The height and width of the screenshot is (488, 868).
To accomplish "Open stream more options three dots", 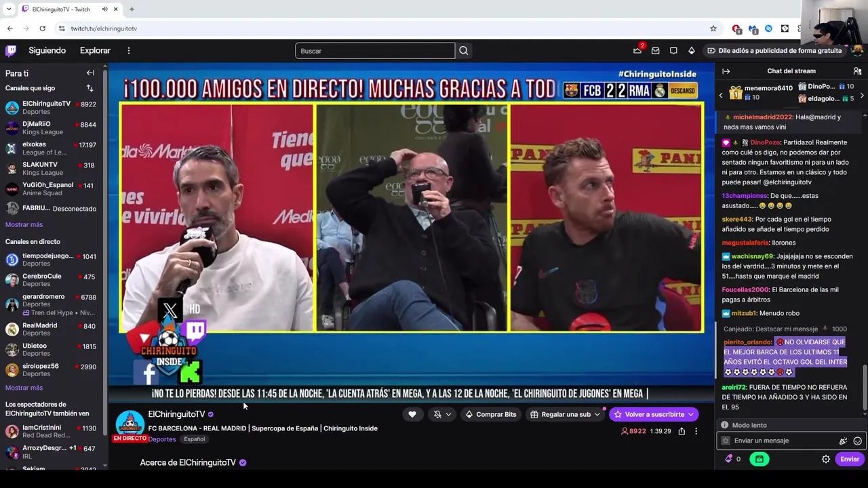I will pos(696,431).
